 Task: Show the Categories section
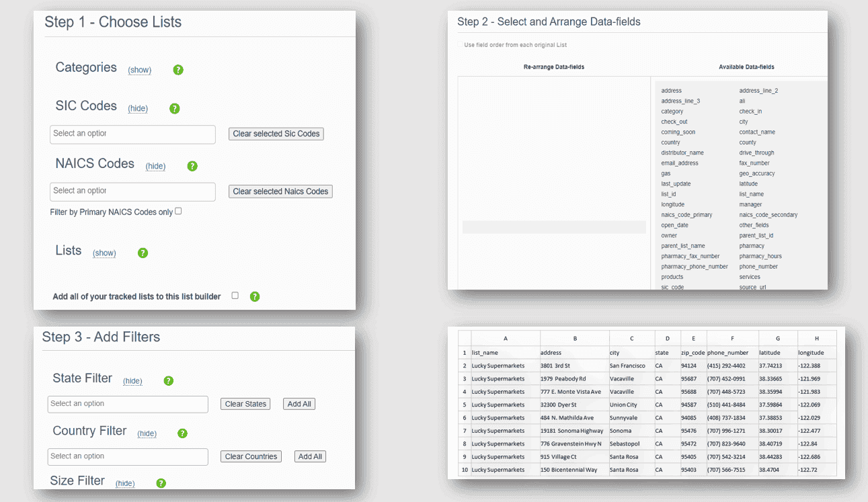point(140,70)
